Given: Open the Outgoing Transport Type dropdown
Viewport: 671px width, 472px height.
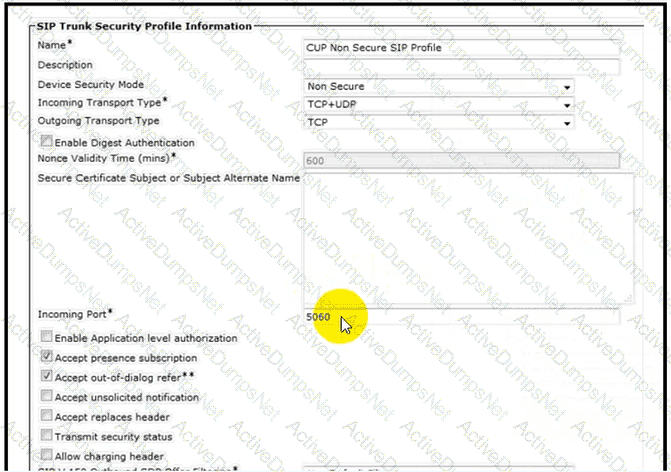Looking at the screenshot, I should click(x=438, y=122).
